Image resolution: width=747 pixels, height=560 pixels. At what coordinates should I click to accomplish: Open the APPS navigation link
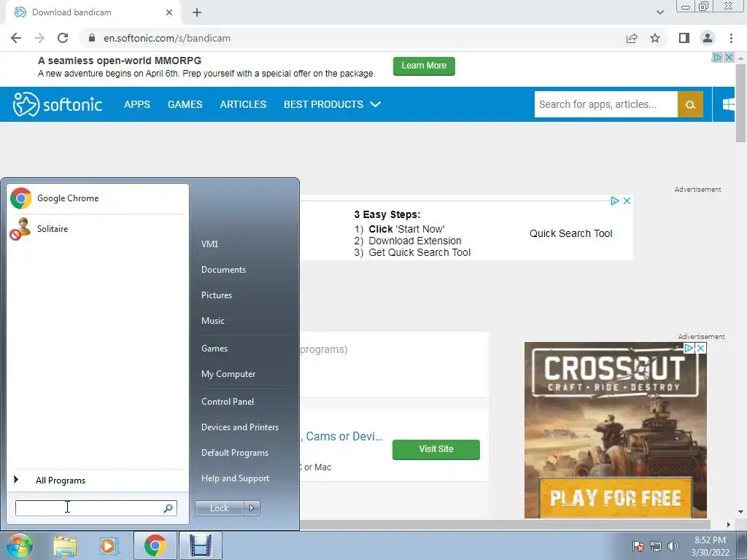[x=136, y=104]
